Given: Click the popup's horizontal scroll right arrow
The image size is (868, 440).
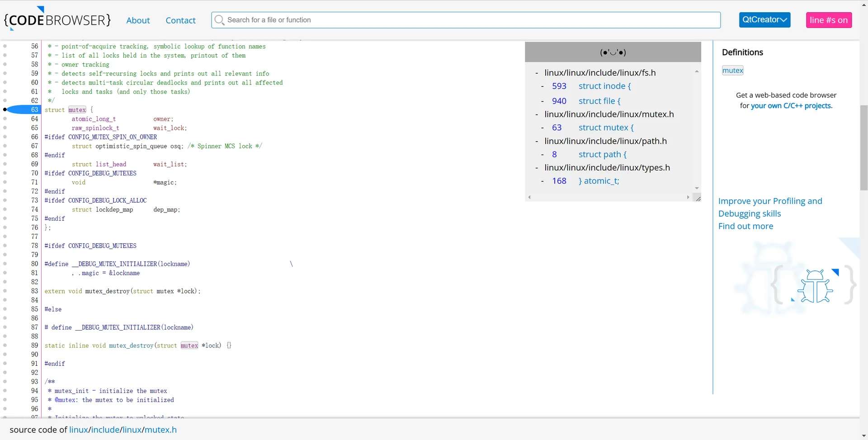Looking at the screenshot, I should point(688,197).
